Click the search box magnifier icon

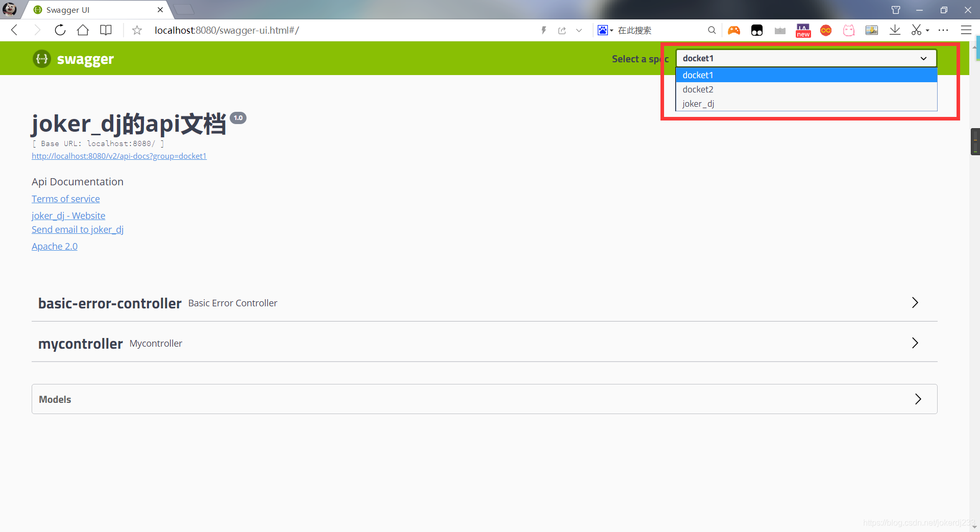tap(712, 30)
